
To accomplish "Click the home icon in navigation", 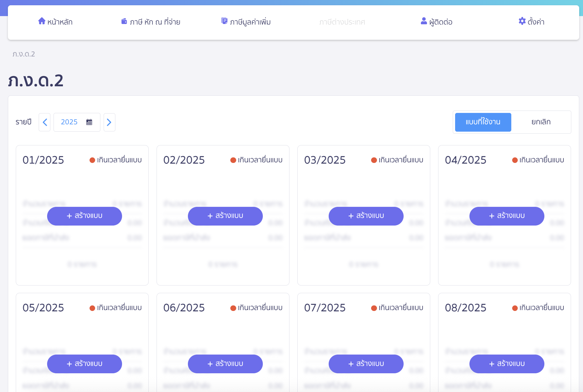I will [x=42, y=21].
